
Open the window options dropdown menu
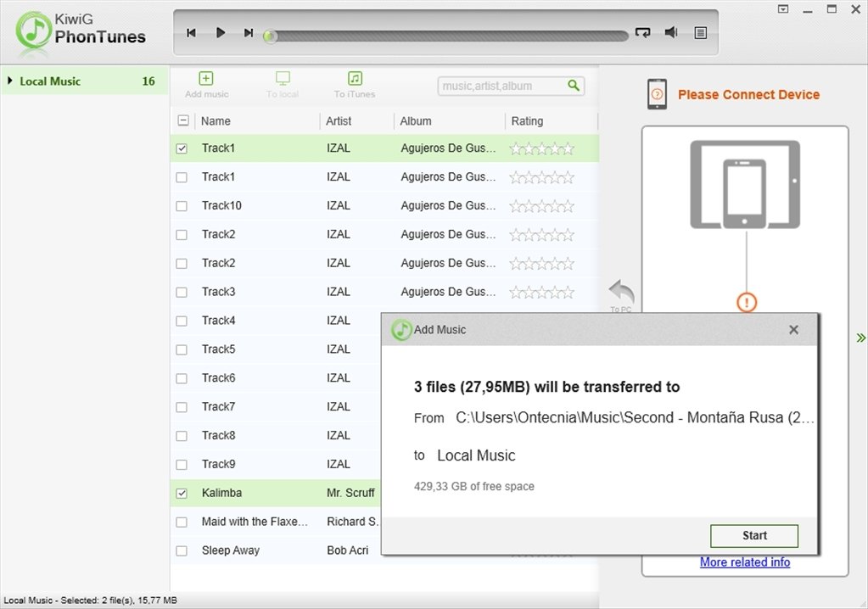pos(783,8)
